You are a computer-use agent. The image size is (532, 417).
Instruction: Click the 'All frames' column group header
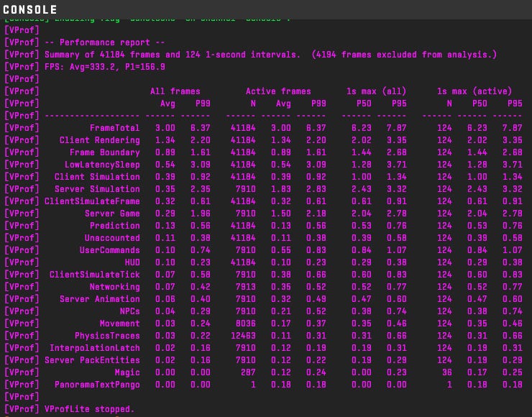(x=175, y=91)
